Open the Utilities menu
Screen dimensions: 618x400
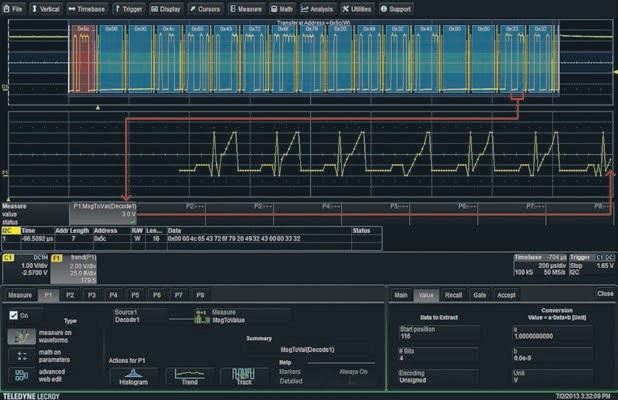click(x=357, y=9)
